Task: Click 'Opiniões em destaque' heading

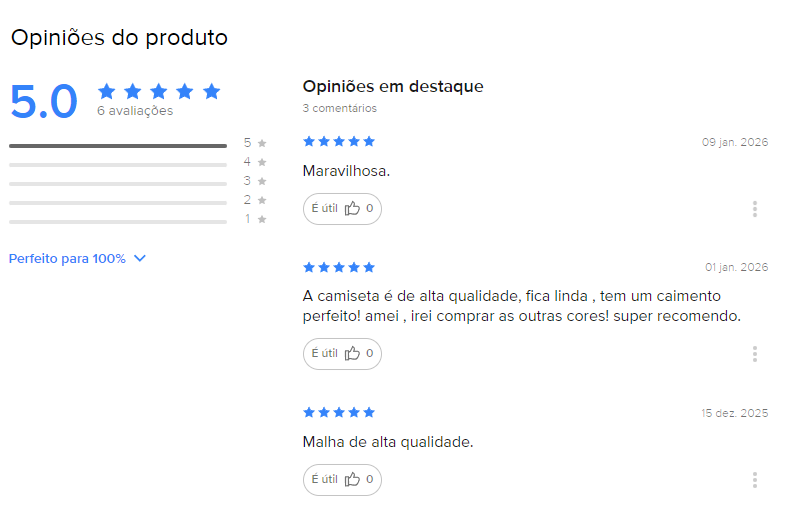Action: (393, 86)
